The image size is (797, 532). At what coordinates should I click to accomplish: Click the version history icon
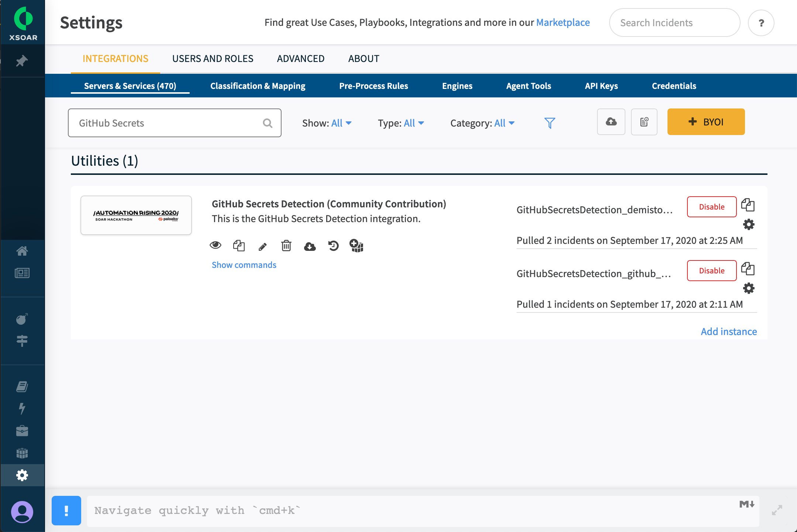point(333,246)
